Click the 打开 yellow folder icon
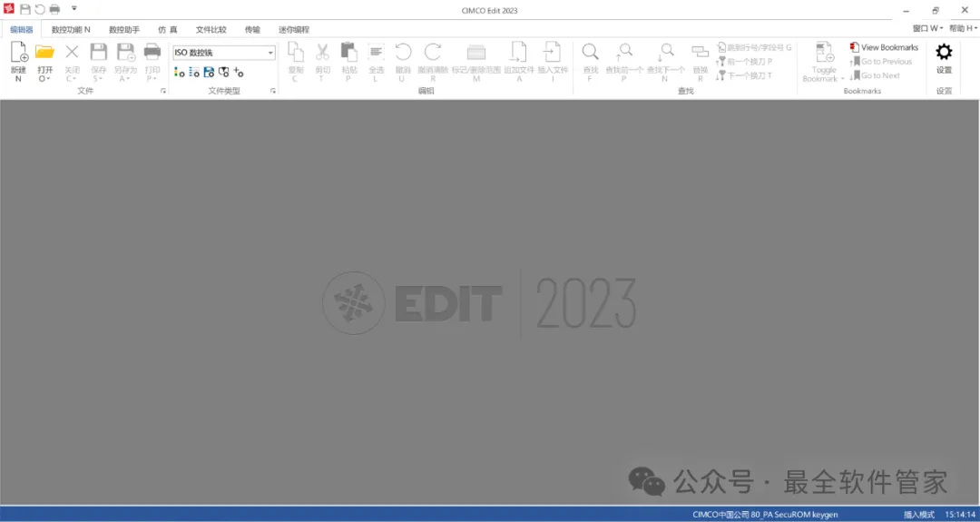Viewport: 980px width, 522px height. 44,52
